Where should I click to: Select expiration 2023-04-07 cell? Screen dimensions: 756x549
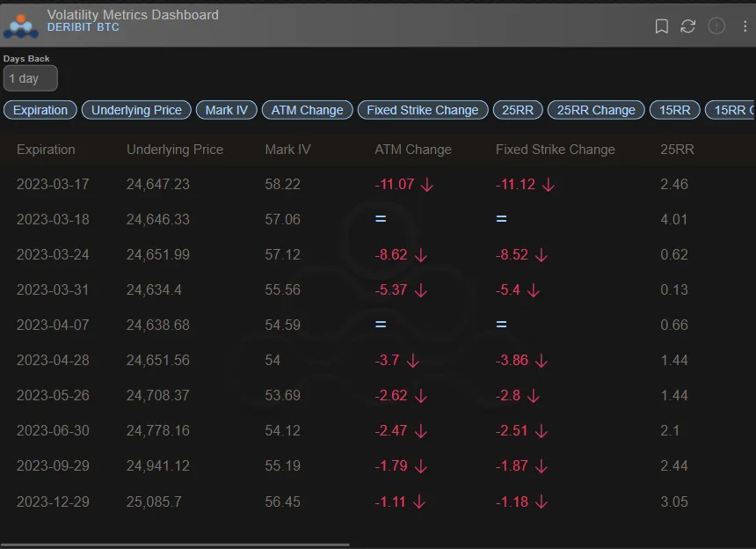[x=53, y=326]
